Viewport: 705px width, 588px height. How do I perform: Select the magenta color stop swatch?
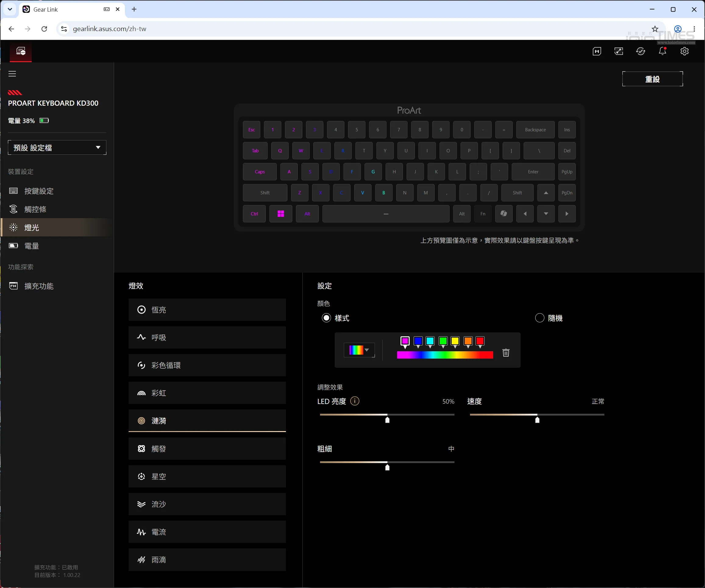405,341
